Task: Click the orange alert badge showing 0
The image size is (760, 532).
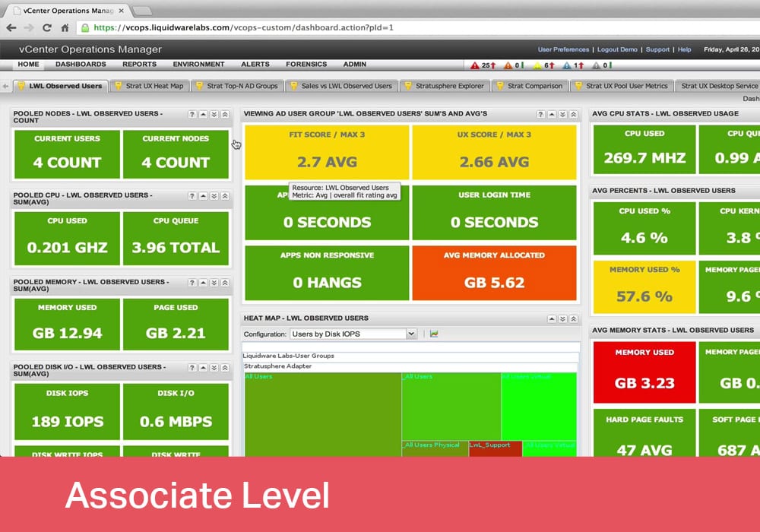Action: pos(508,65)
